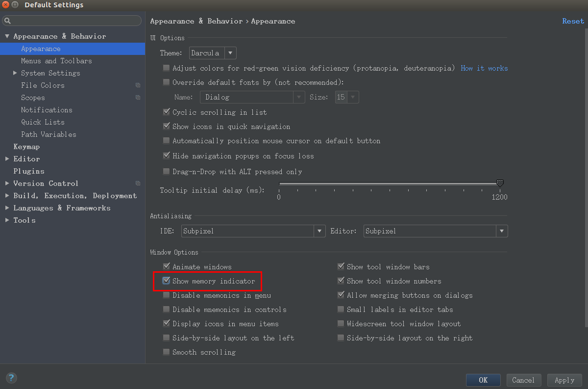Screen dimensions: 588x389
Task: Expand the Version Control arrow
Action: point(7,183)
